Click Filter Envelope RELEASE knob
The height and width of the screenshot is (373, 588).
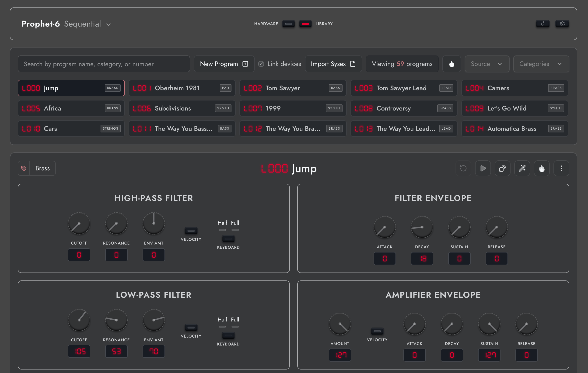point(497,227)
